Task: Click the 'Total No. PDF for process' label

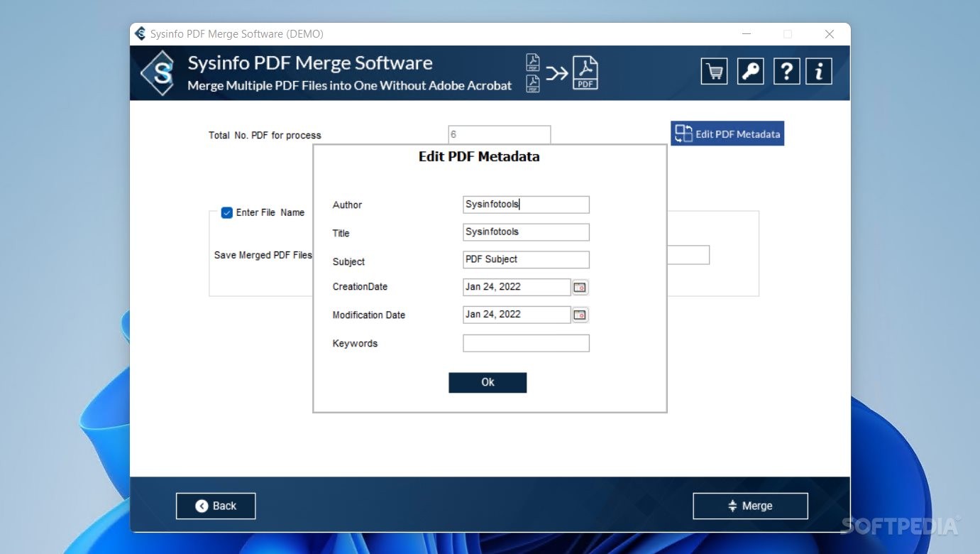Action: (265, 135)
